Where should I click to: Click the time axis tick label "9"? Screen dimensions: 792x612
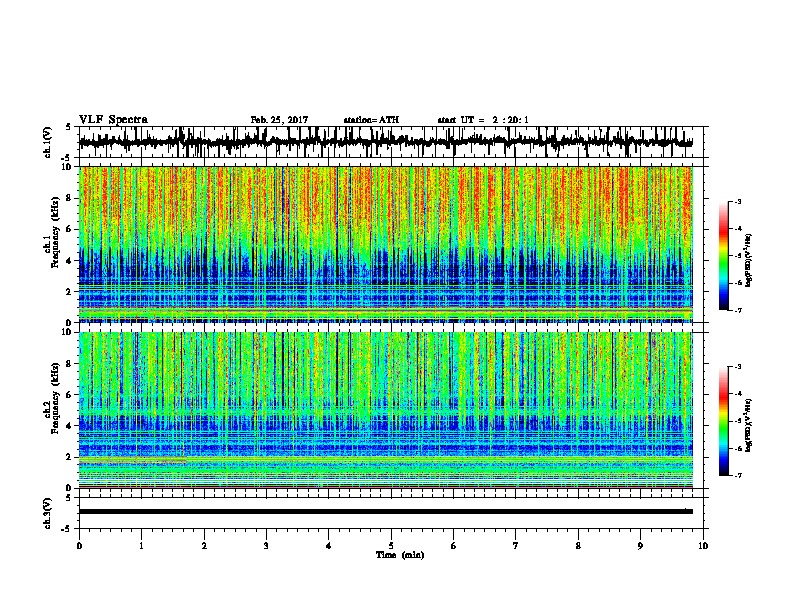(x=640, y=546)
